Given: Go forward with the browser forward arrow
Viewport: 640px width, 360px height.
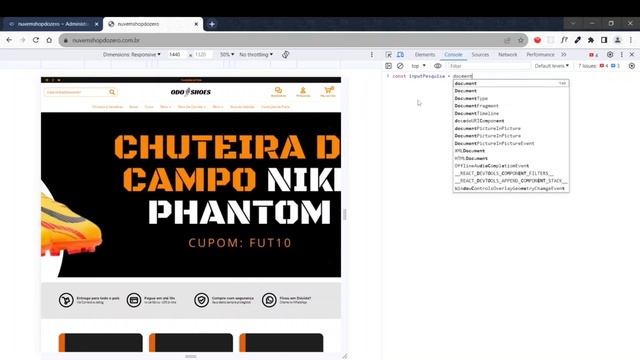Looking at the screenshot, I should click(22, 40).
